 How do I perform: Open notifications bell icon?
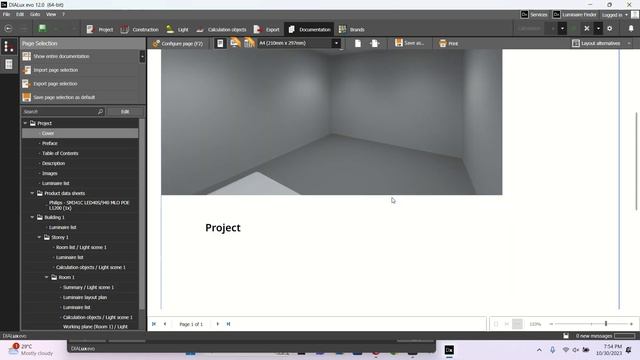tap(631, 29)
